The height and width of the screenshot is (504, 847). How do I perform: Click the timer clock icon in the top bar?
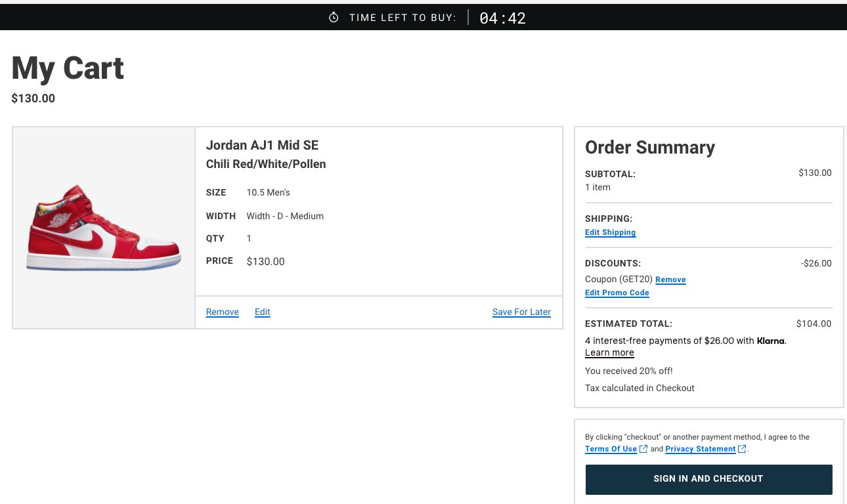[x=334, y=18]
